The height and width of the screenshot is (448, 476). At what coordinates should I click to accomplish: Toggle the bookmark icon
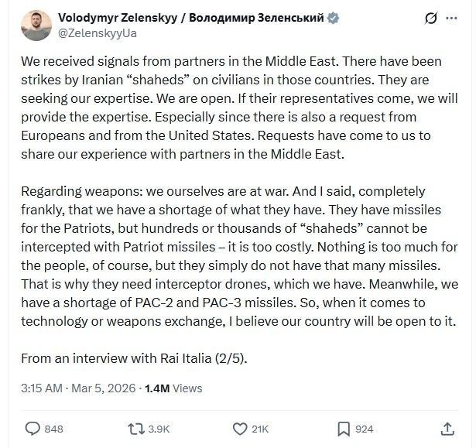click(x=344, y=428)
